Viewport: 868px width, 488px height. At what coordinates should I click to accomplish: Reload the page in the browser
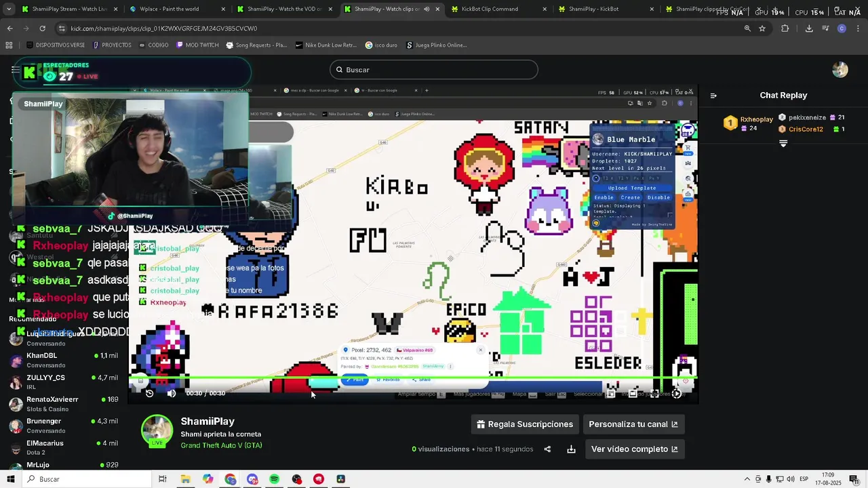pos(42,28)
